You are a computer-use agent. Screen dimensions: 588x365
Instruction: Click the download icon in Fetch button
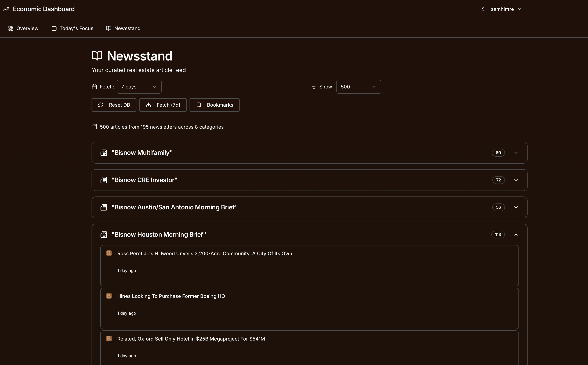click(148, 105)
